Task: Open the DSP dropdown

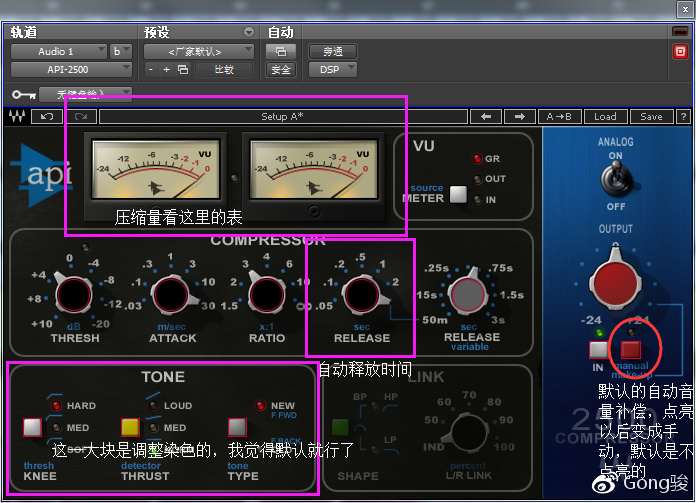Action: click(332, 70)
